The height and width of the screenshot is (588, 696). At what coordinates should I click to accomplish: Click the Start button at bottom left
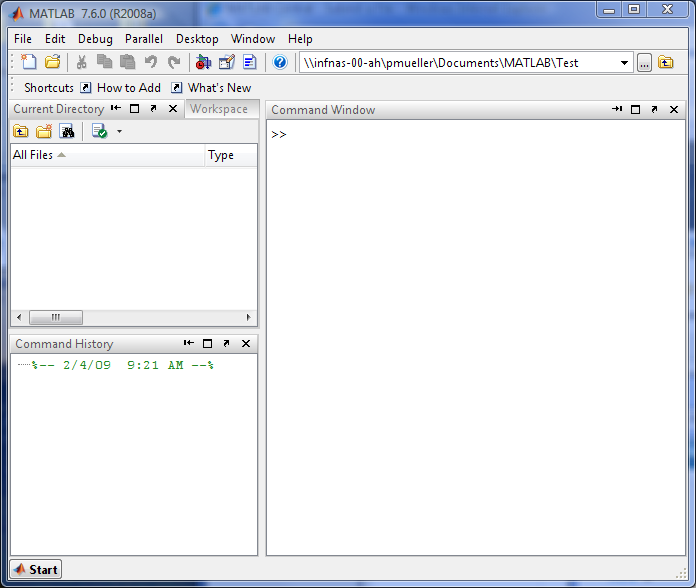coord(36,569)
